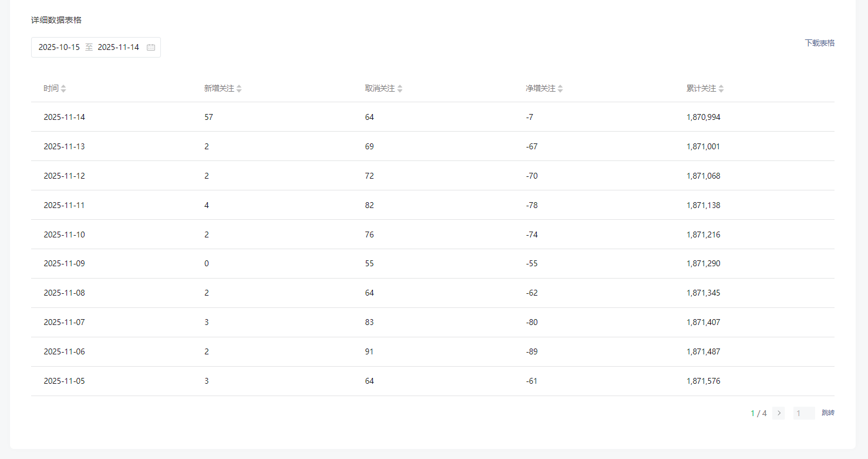Click sort arrows next to 取消关注
This screenshot has height=459, width=868.
pyautogui.click(x=400, y=89)
